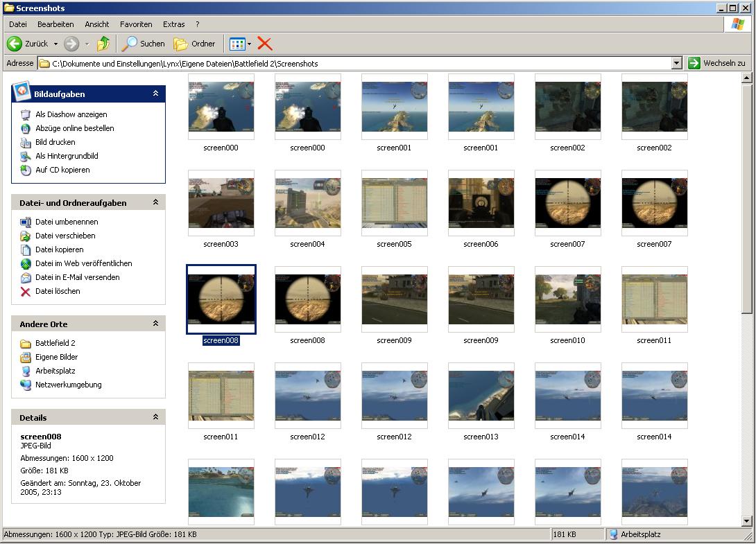Open the Datei menu
This screenshot has height=544, width=756.
(x=18, y=24)
